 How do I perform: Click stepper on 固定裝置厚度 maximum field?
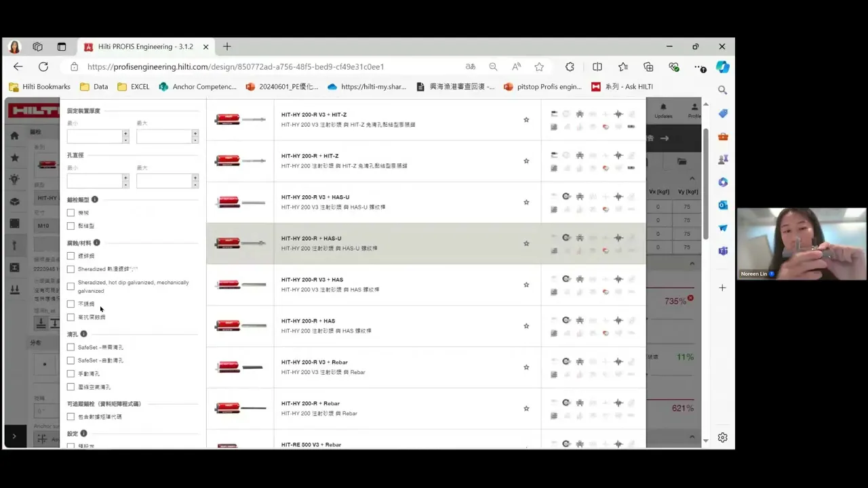[x=195, y=136]
